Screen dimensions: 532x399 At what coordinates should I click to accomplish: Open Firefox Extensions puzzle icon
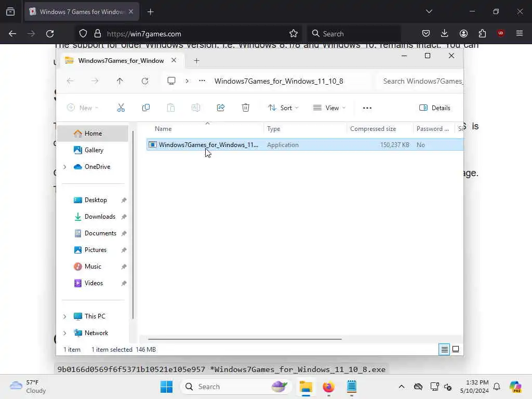[482, 33]
